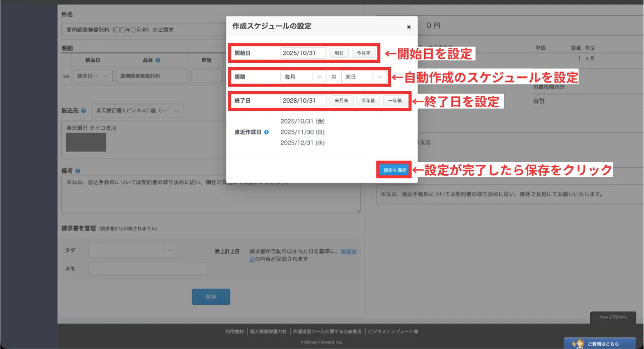Open 利用規約 footer link
Screen dimensions: 644x349
(x=234, y=332)
